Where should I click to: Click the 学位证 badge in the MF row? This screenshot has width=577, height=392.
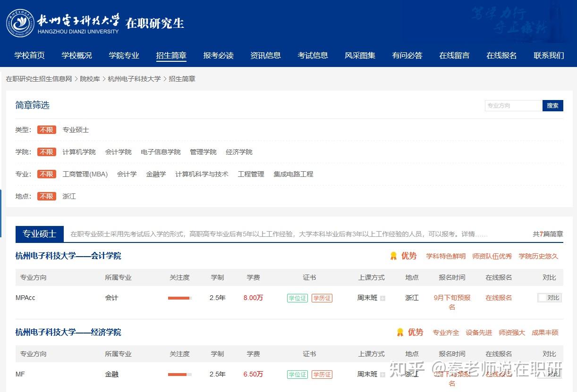click(x=297, y=375)
